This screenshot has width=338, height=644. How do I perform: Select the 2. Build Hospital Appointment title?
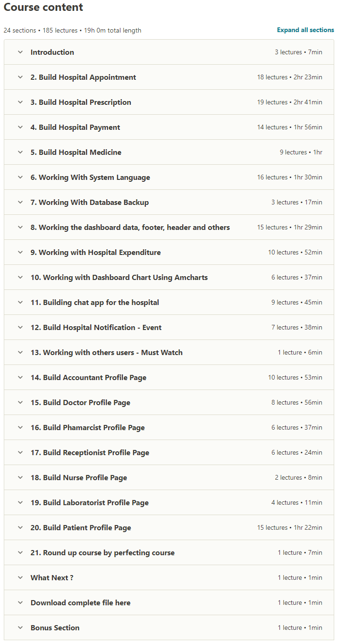pyautogui.click(x=83, y=77)
